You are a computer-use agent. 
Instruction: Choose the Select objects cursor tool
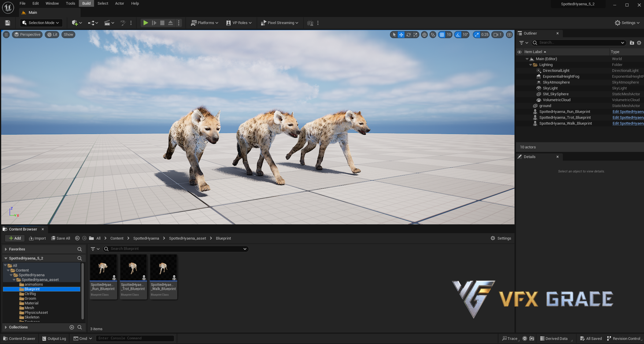point(394,34)
